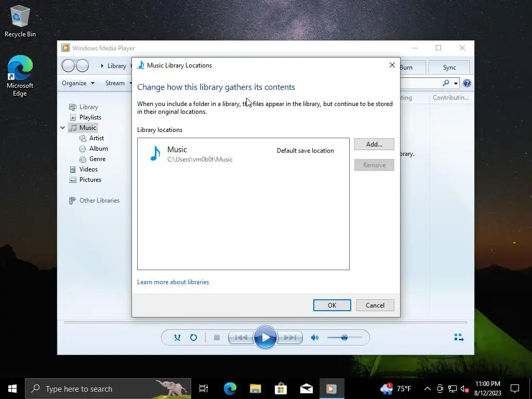Switch to the Burn tab
This screenshot has width=532, height=399.
coord(412,67)
